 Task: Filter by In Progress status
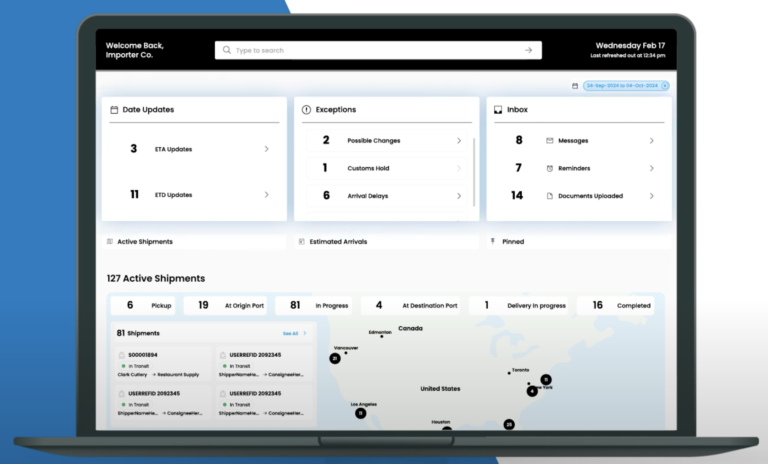tap(313, 305)
